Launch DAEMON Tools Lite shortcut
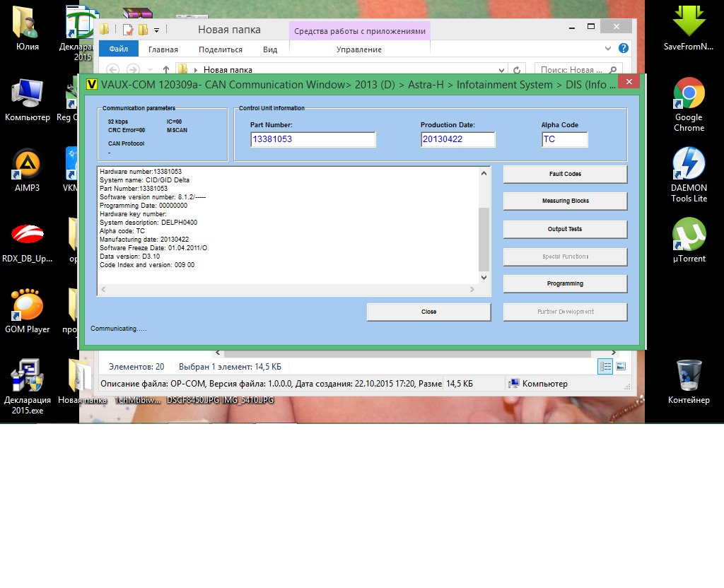724x588 pixels. 689,175
